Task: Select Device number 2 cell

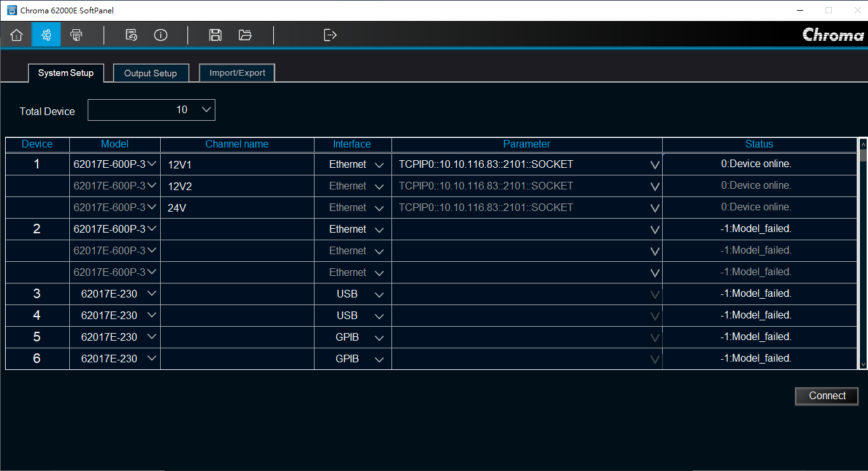Action: 37,229
